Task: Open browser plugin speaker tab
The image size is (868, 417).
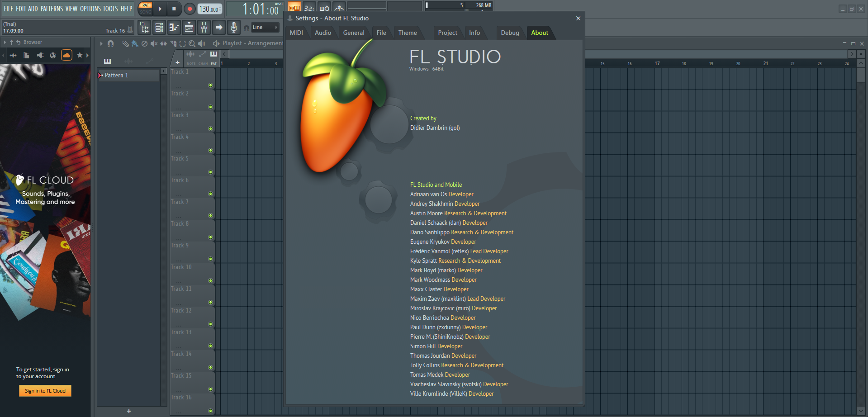Action: [x=40, y=55]
